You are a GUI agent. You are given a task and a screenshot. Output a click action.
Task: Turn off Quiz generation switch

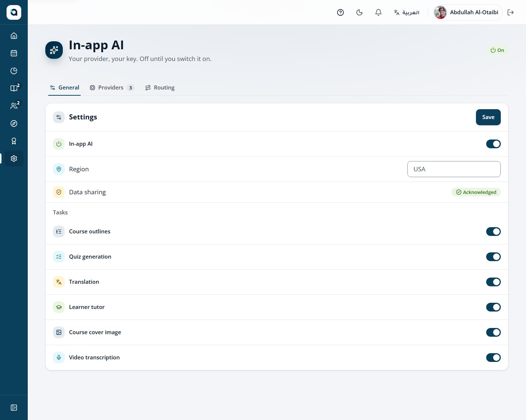point(493,257)
